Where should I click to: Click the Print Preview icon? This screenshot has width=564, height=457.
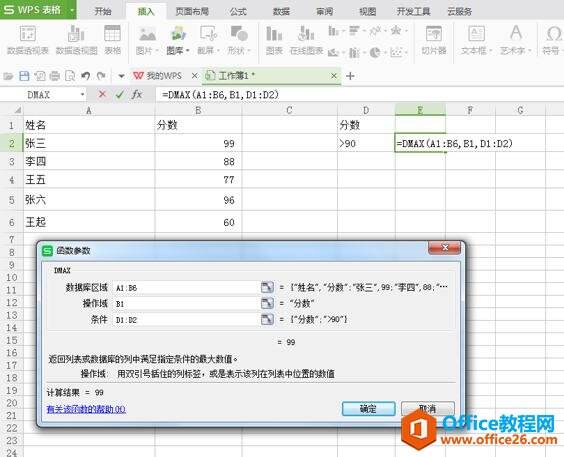coord(70,76)
